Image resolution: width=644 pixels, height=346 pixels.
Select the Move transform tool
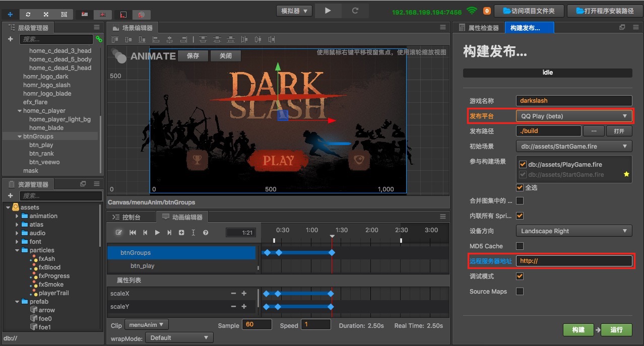tap(10, 14)
